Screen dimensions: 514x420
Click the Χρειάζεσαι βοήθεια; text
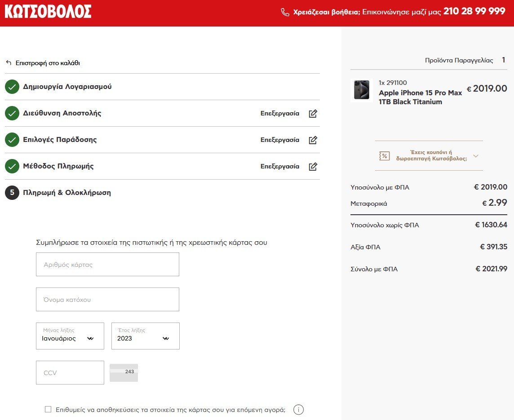click(x=327, y=13)
